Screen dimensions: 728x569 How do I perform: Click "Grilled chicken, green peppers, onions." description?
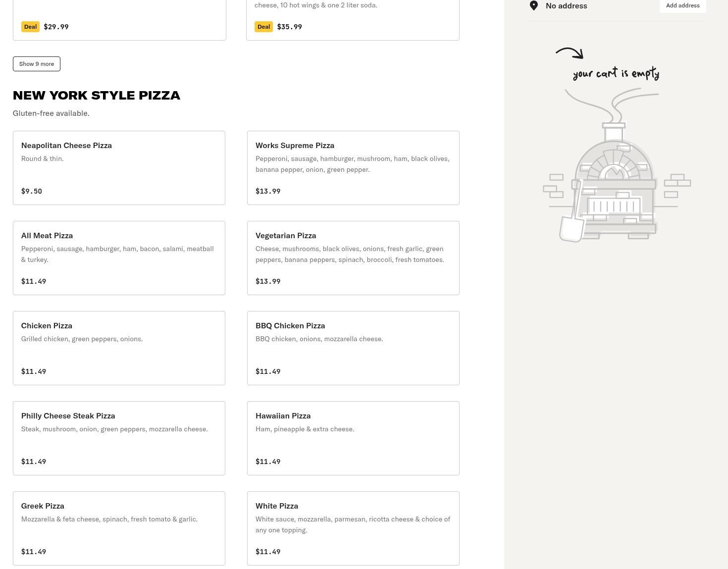click(x=82, y=339)
